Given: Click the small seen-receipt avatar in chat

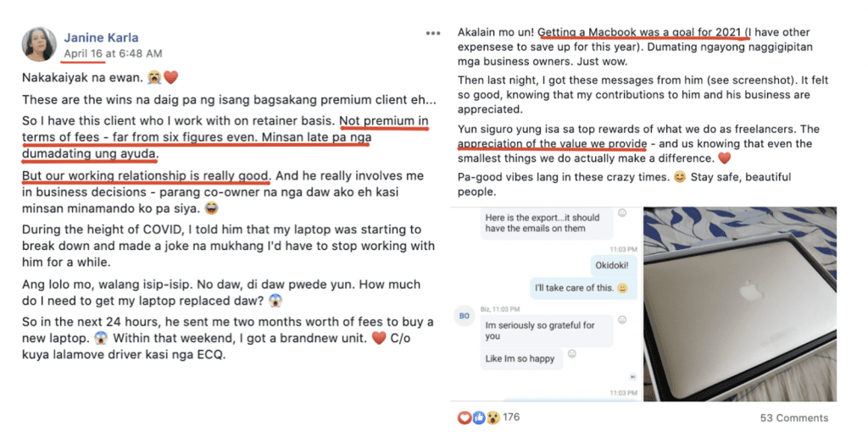Looking at the screenshot, I should tap(633, 377).
